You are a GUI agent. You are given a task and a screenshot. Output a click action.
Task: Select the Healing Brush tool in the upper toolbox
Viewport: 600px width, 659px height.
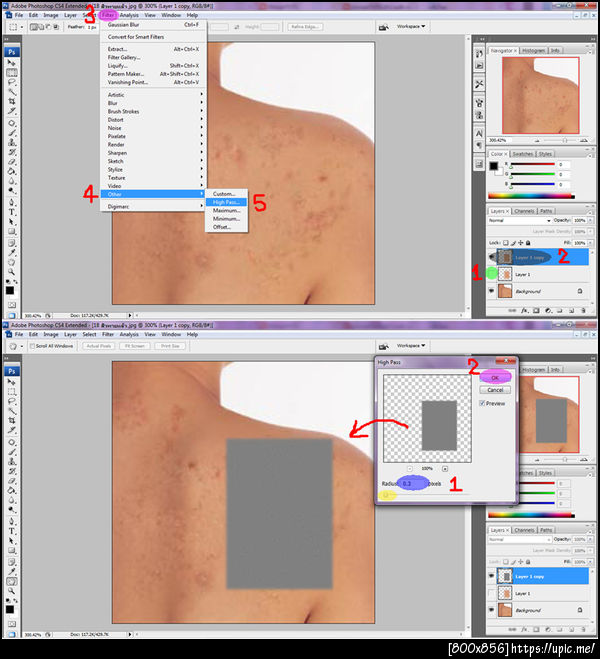11,124
